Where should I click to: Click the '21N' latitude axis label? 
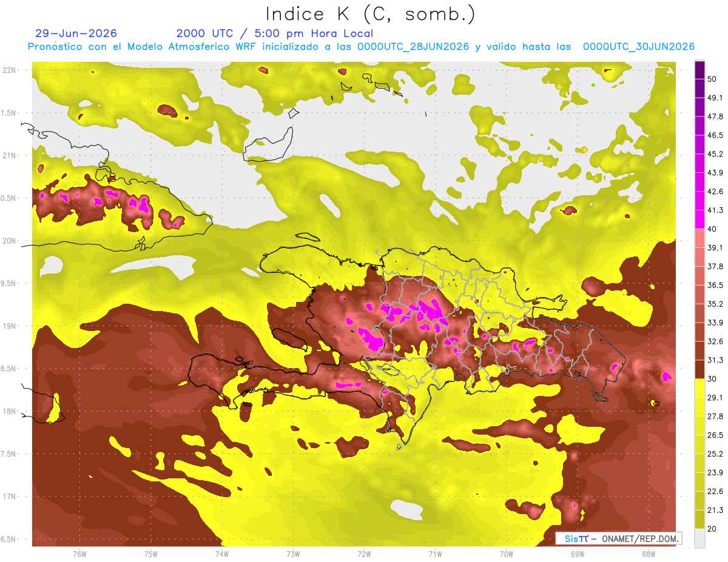pyautogui.click(x=10, y=155)
